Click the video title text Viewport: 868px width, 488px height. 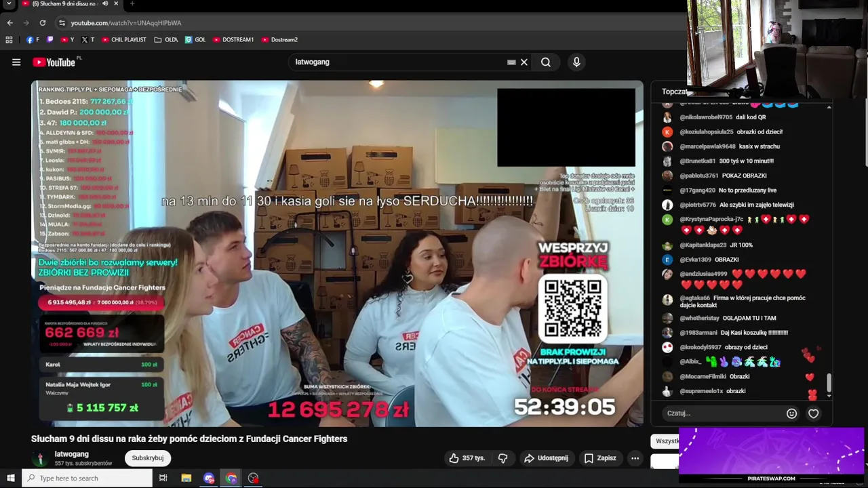(189, 439)
